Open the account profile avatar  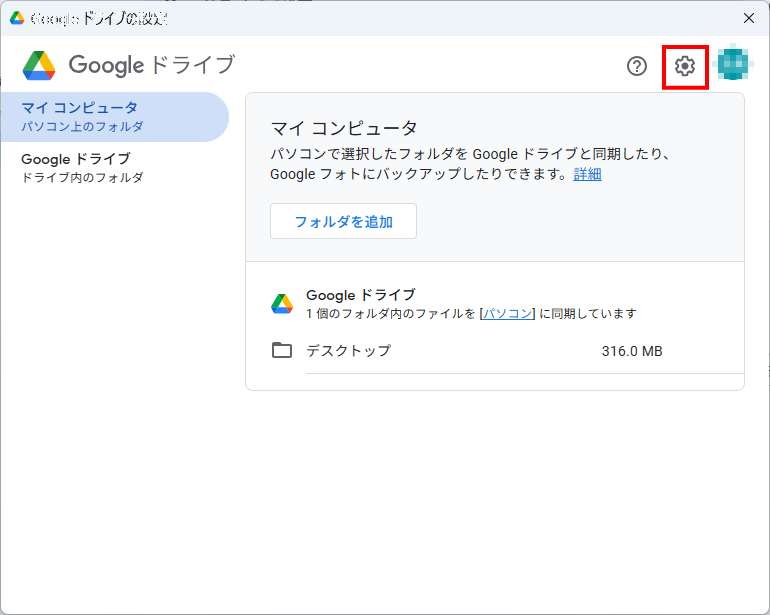tap(734, 65)
